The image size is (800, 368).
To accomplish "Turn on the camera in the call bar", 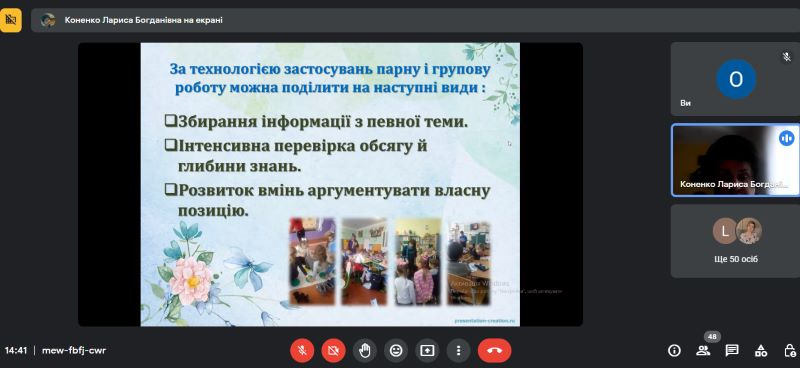I will [x=333, y=350].
